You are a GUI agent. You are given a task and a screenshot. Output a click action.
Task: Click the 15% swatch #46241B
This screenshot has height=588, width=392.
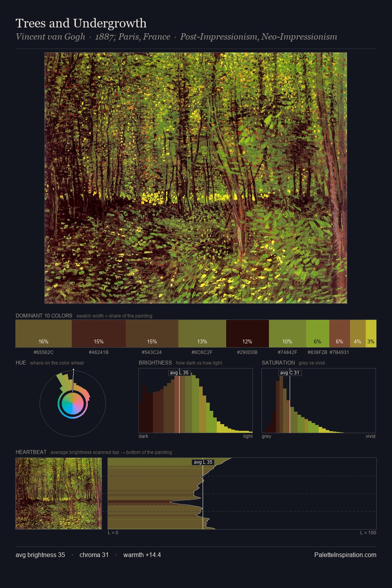pyautogui.click(x=99, y=334)
